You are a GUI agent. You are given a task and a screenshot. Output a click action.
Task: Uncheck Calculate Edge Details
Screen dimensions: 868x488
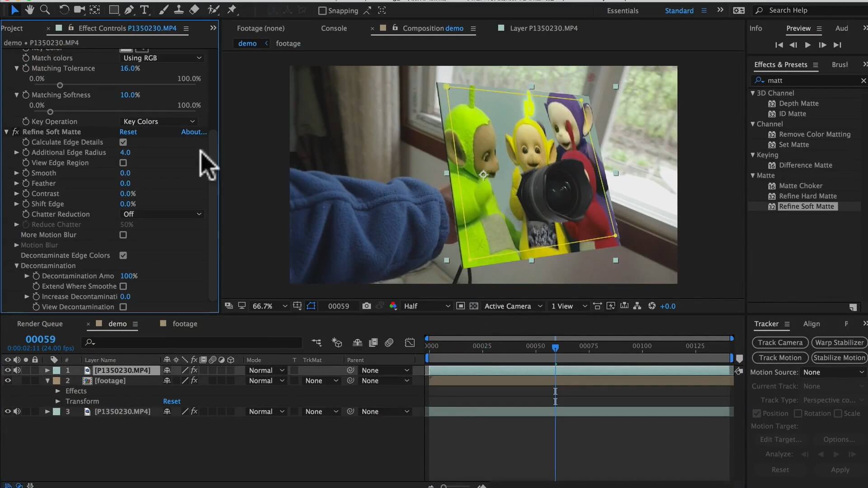[123, 142]
